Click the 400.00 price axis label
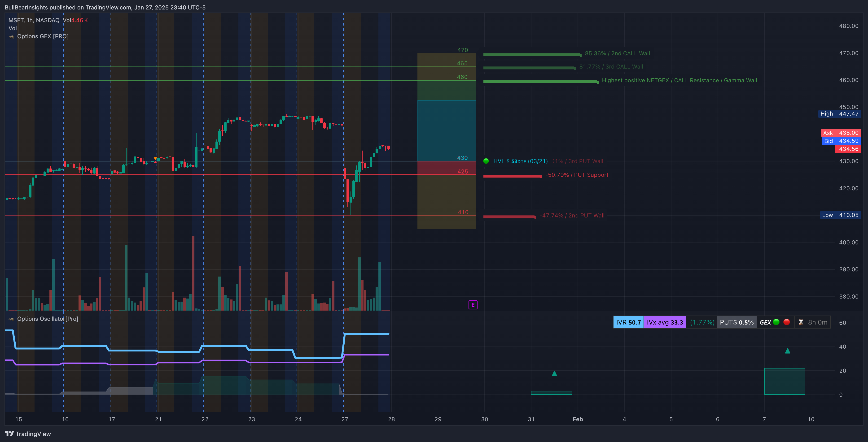This screenshot has width=868, height=442. coord(848,242)
